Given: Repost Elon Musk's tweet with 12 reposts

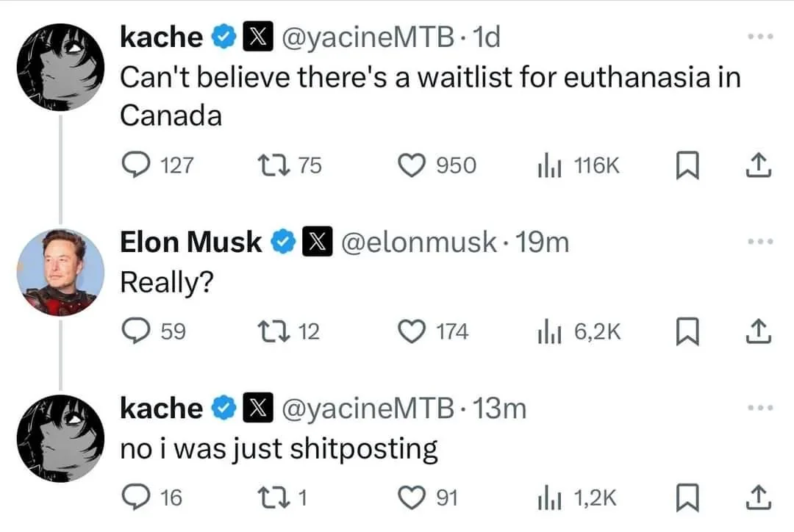Looking at the screenshot, I should pyautogui.click(x=279, y=332).
